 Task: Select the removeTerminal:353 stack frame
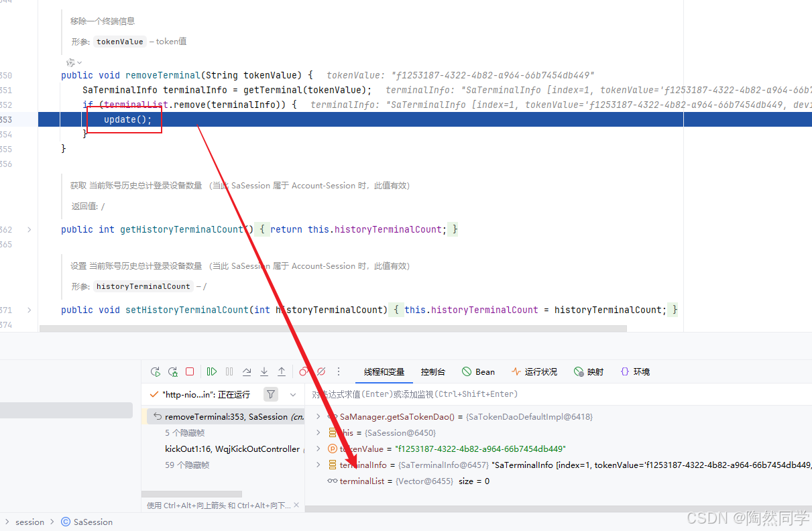[x=225, y=417]
